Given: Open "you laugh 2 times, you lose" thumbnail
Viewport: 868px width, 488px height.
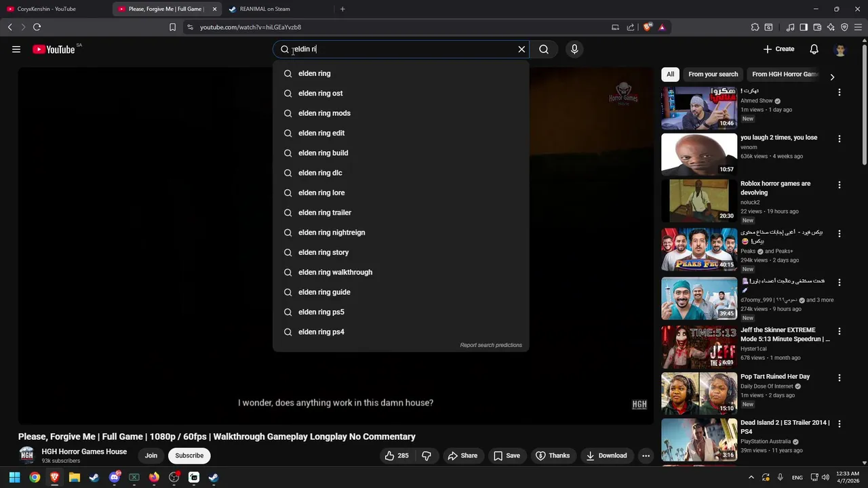Looking at the screenshot, I should pos(699,155).
